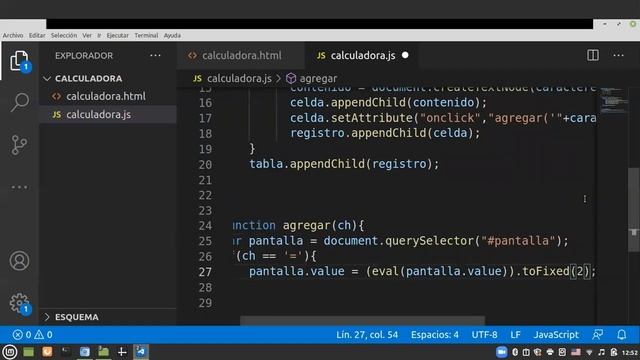The image size is (640, 360).
Task: Click the clock in the system tray
Action: click(x=629, y=352)
